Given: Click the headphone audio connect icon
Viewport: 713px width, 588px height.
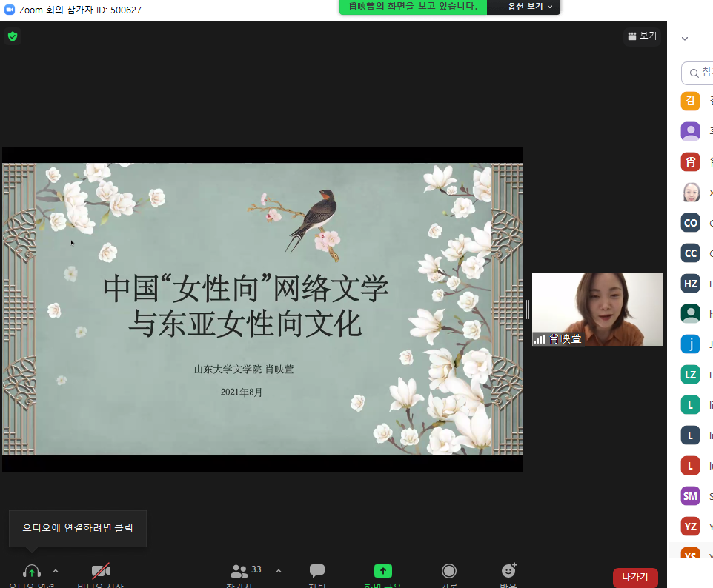Looking at the screenshot, I should coord(31,571).
